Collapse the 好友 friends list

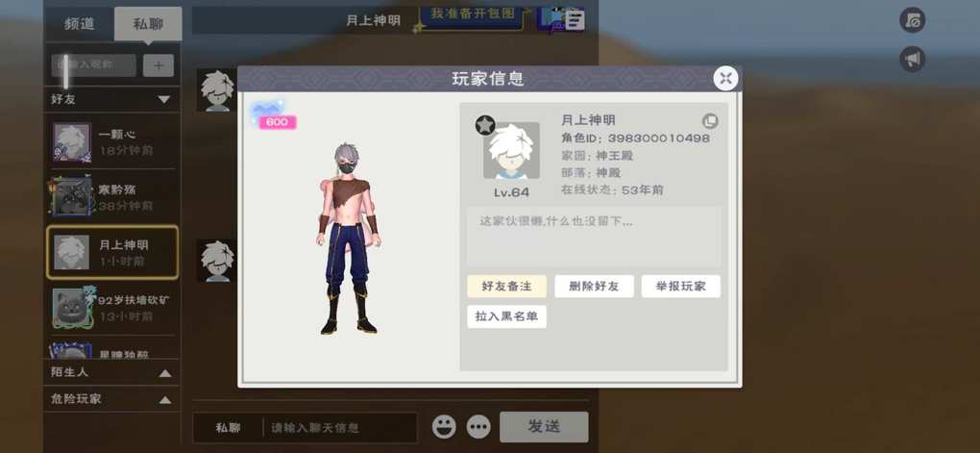click(x=163, y=99)
